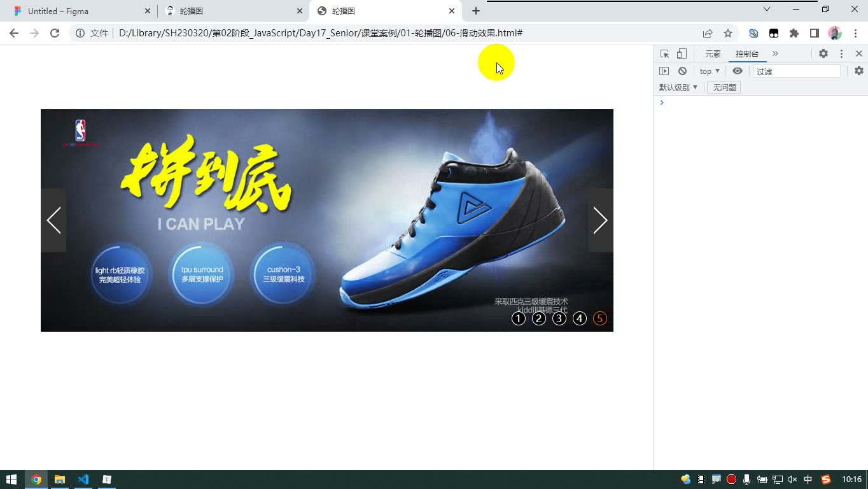Click the 无问题 issues button
The width and height of the screenshot is (868, 489).
tap(724, 87)
